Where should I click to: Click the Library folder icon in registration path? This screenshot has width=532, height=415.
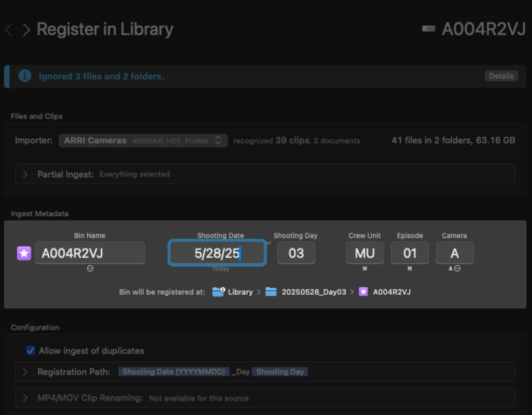point(218,292)
